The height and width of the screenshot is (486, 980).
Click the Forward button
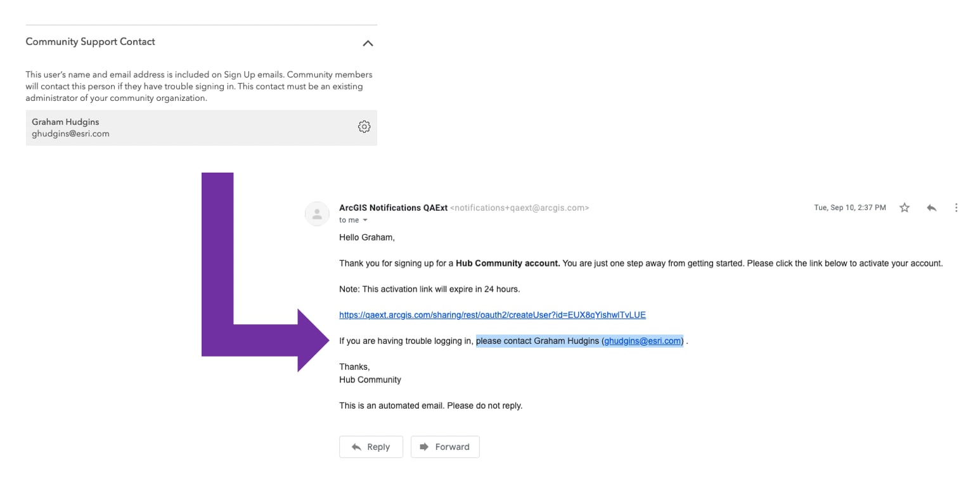coord(445,447)
